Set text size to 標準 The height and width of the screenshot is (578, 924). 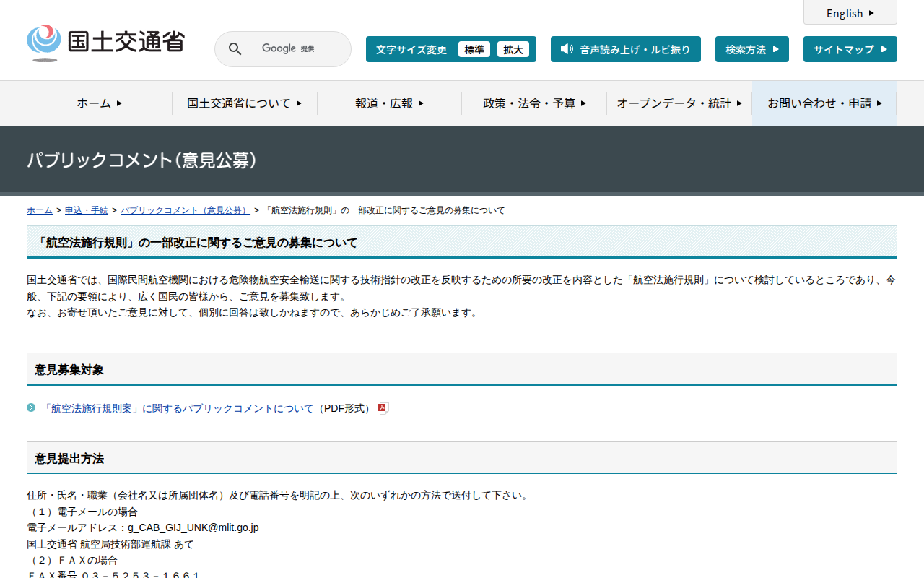click(x=474, y=49)
